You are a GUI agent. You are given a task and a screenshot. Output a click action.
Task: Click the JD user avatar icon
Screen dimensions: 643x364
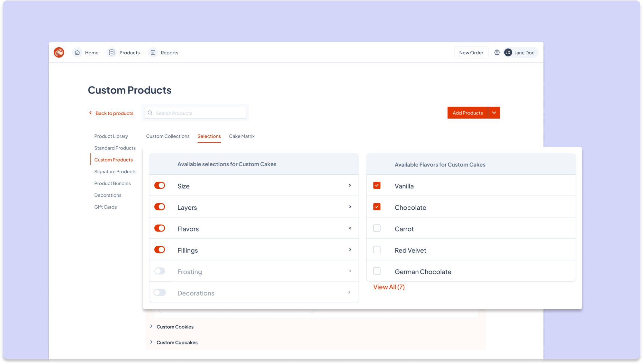[x=508, y=53]
